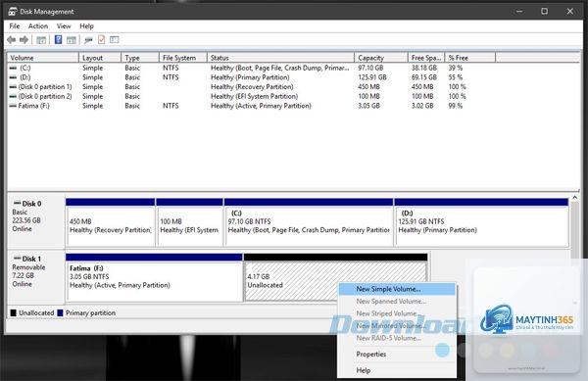588x381 pixels.
Task: Open the File menu
Action: (x=15, y=25)
